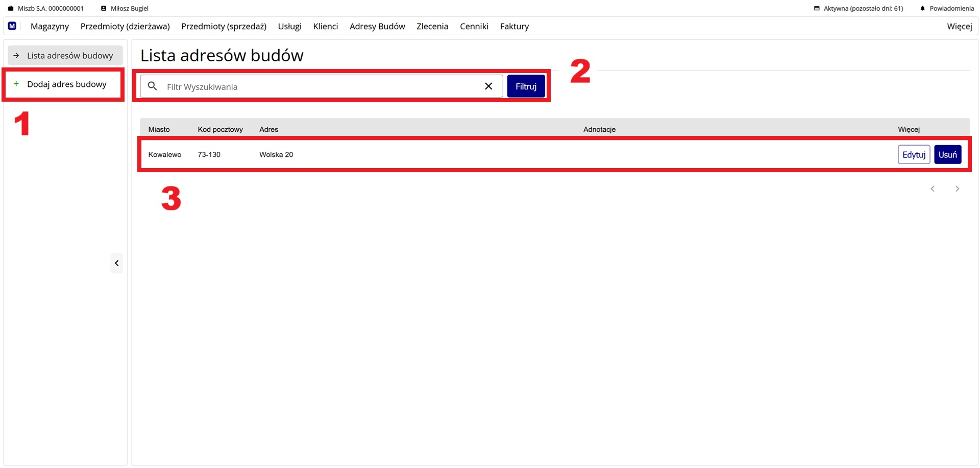The width and height of the screenshot is (980, 468).
Task: Clear the search filter with X icon
Action: coord(488,86)
